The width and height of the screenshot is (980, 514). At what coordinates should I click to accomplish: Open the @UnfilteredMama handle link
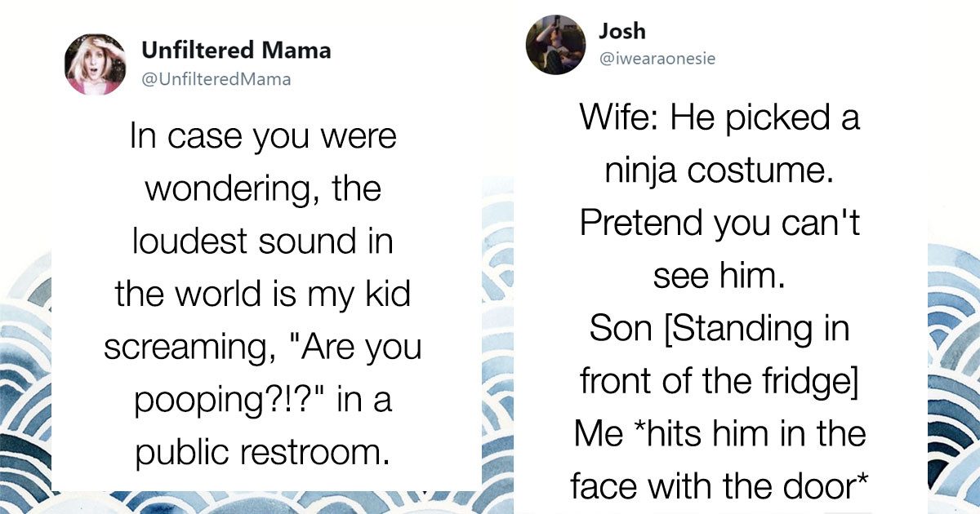[216, 79]
